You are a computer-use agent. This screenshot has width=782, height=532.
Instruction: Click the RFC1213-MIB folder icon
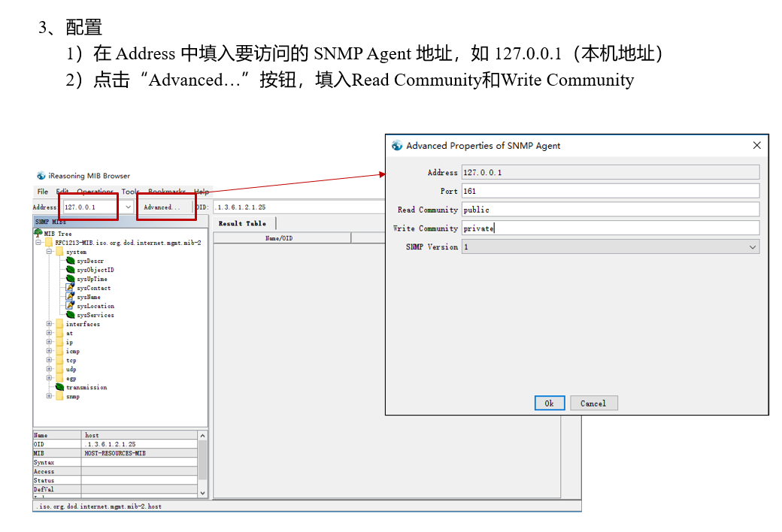pyautogui.click(x=49, y=242)
